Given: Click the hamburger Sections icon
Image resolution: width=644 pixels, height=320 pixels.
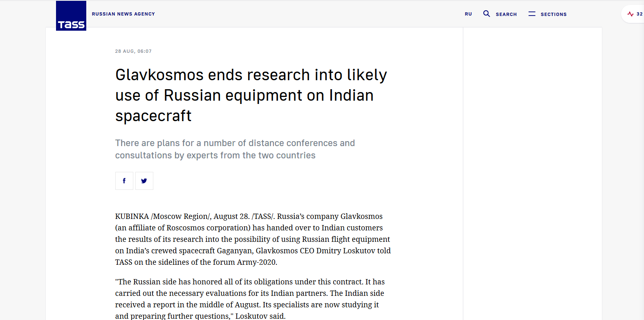Looking at the screenshot, I should pyautogui.click(x=532, y=14).
